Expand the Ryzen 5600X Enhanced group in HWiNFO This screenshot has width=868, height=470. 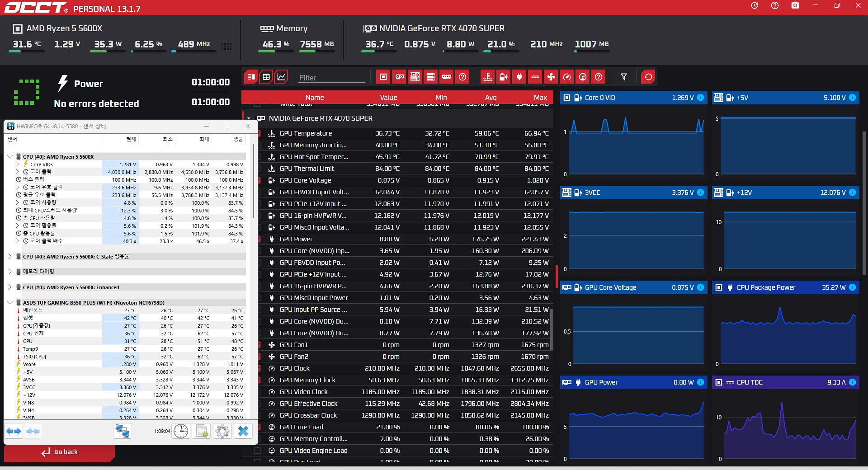(10, 287)
